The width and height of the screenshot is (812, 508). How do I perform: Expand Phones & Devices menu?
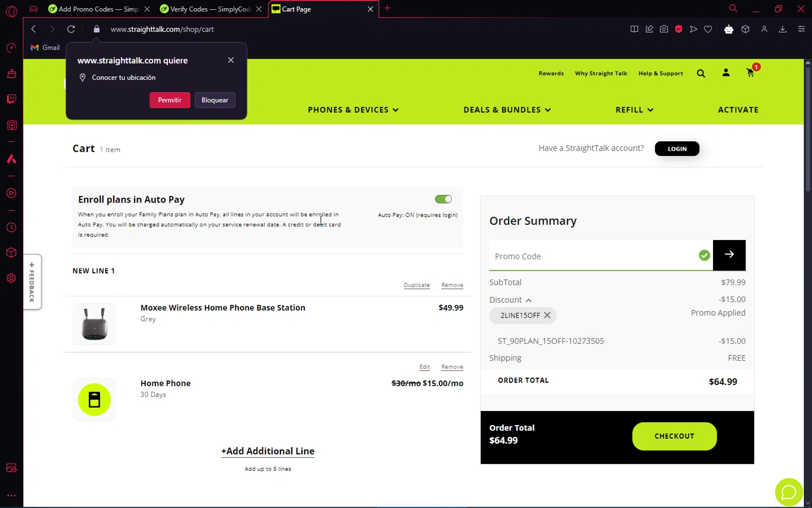pyautogui.click(x=353, y=110)
